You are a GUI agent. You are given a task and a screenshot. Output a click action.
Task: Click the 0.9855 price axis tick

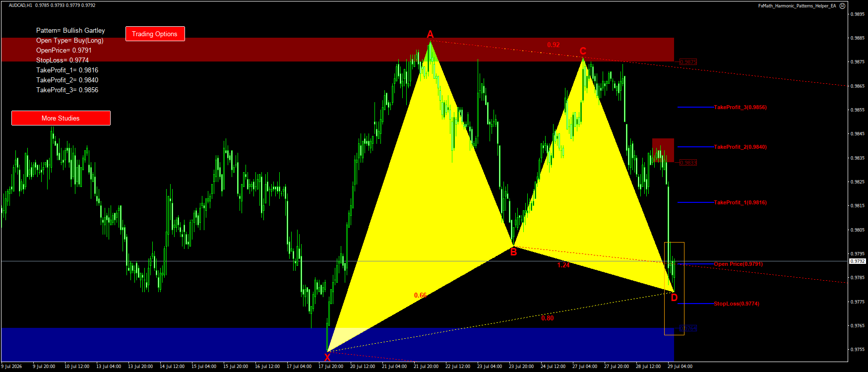(x=858, y=110)
